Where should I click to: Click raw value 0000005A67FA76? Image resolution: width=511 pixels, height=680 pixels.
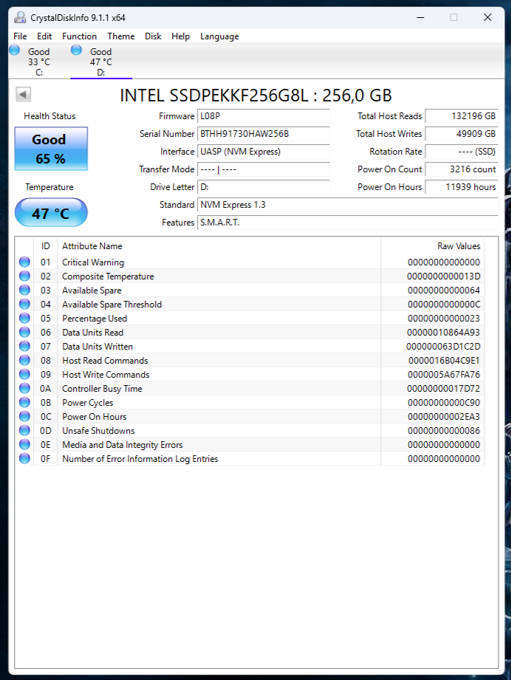pyautogui.click(x=443, y=375)
